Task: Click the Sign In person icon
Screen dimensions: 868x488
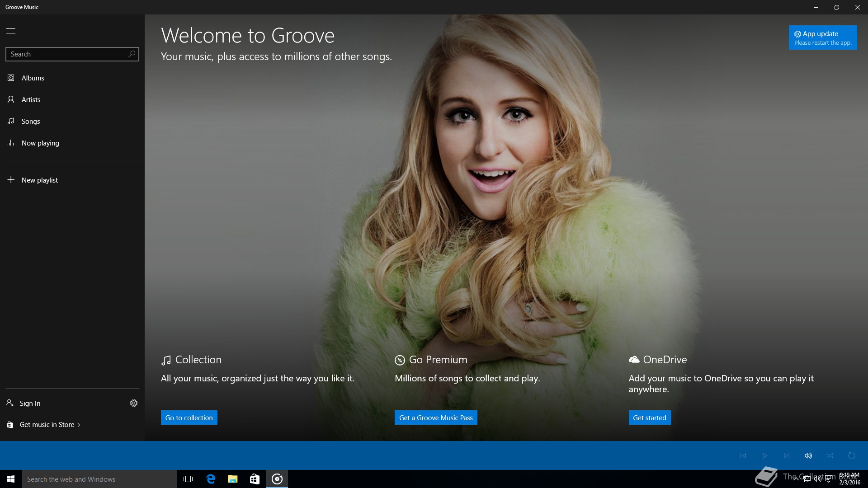Action: point(9,403)
